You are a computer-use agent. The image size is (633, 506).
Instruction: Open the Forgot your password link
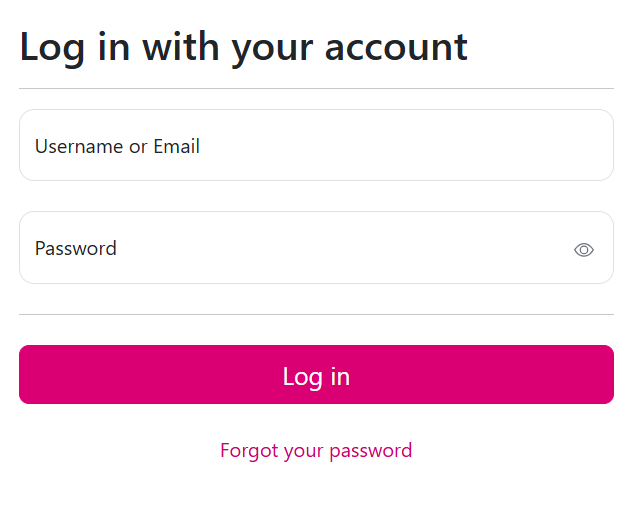(x=316, y=450)
